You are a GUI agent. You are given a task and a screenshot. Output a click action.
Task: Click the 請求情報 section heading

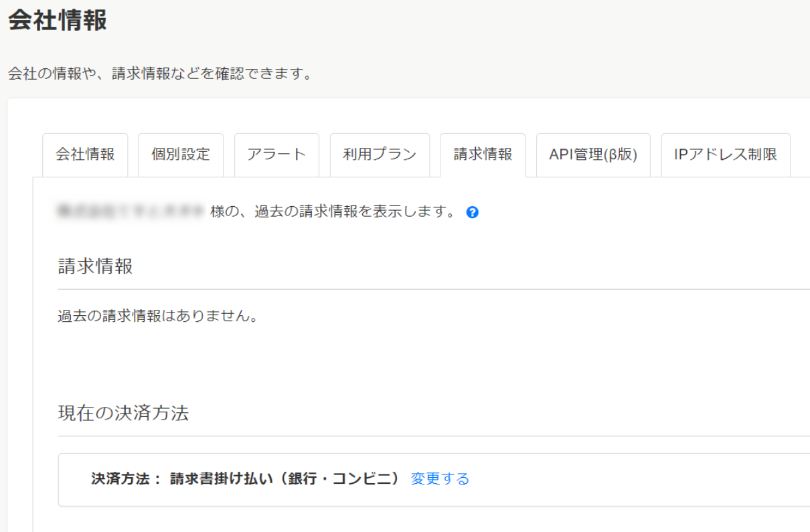(96, 266)
